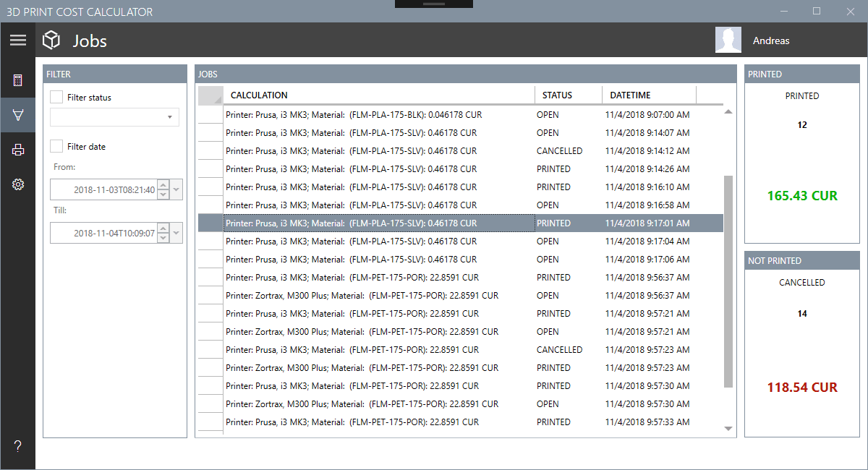The height and width of the screenshot is (470, 868).
Task: Click the green 165.43 CUR printed total
Action: pyautogui.click(x=802, y=196)
